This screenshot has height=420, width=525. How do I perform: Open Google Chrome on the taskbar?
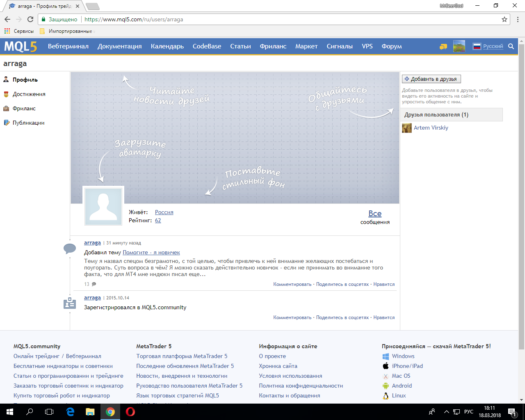(110, 412)
